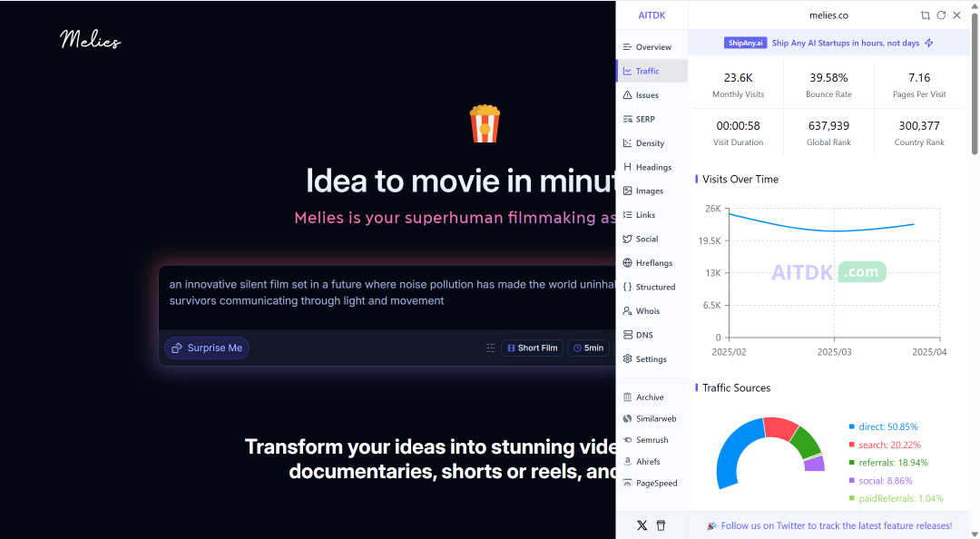Open the Issues section
Screen dimensions: 980x539
[x=652, y=95]
